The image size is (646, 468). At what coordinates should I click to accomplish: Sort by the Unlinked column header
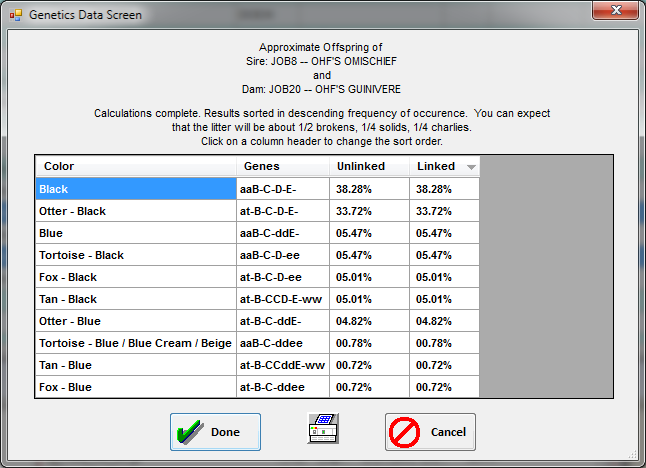coord(370,166)
